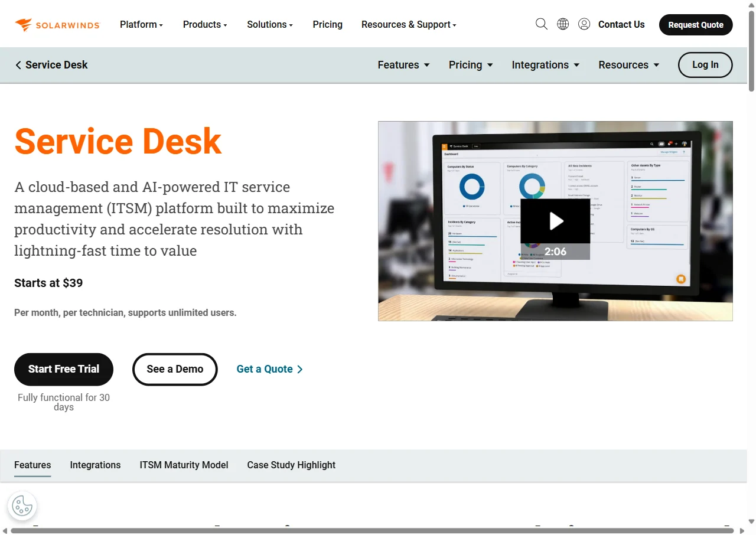Click Contact Us link

pos(621,24)
